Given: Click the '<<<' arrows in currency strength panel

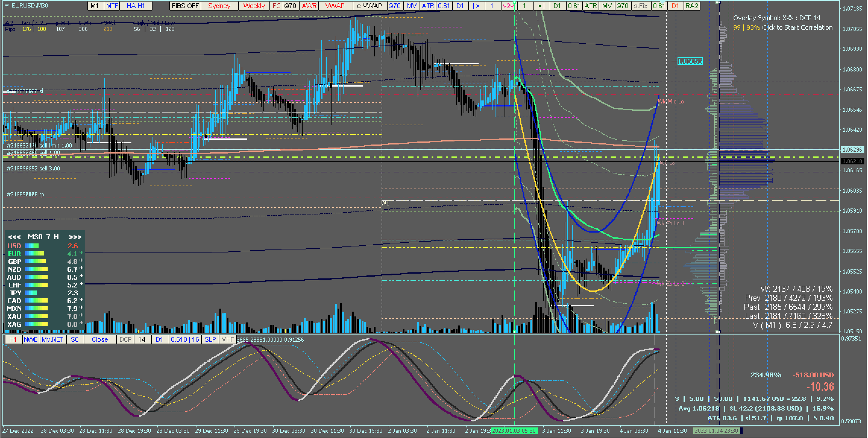Looking at the screenshot, I should click(14, 237).
